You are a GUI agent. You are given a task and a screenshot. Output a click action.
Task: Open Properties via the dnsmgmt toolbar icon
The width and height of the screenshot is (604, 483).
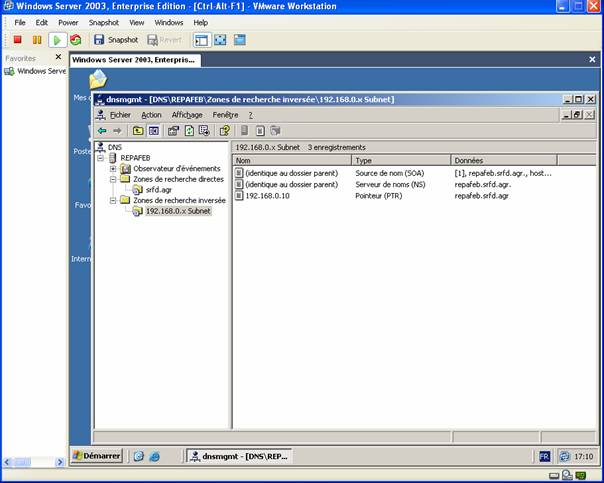[173, 131]
